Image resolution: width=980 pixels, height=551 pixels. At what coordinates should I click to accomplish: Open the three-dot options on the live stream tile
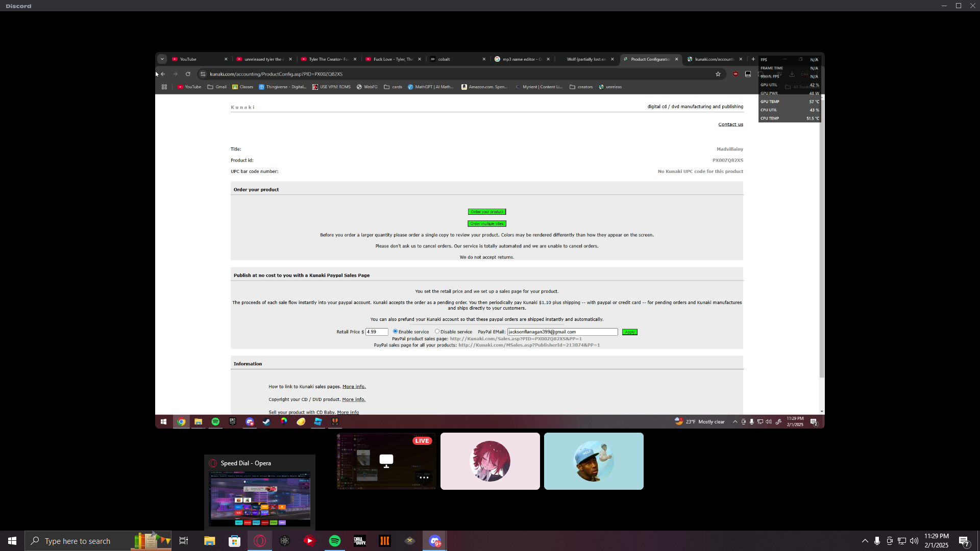[x=424, y=478]
